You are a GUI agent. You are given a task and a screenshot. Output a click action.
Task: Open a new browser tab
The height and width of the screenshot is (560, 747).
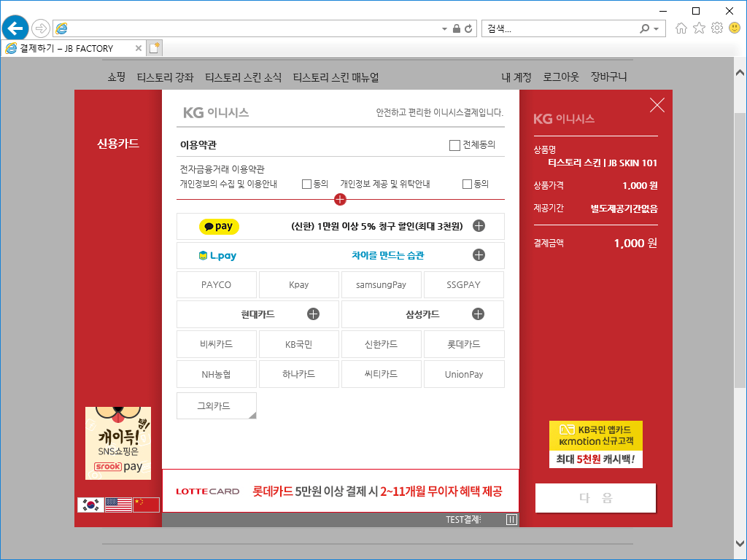click(155, 48)
